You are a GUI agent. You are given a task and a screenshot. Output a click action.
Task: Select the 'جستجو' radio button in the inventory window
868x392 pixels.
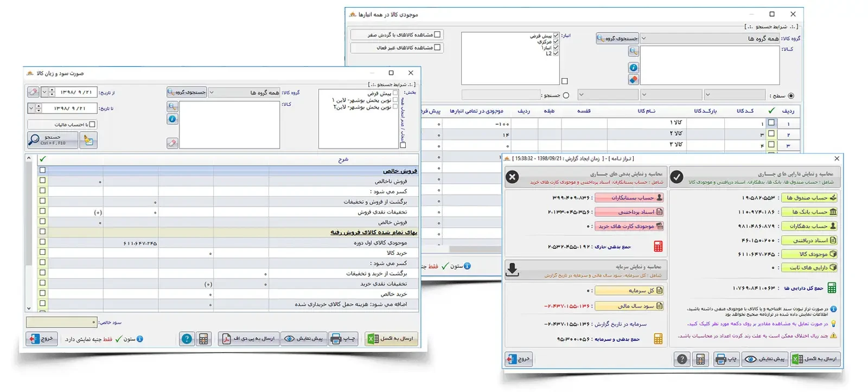(x=566, y=95)
